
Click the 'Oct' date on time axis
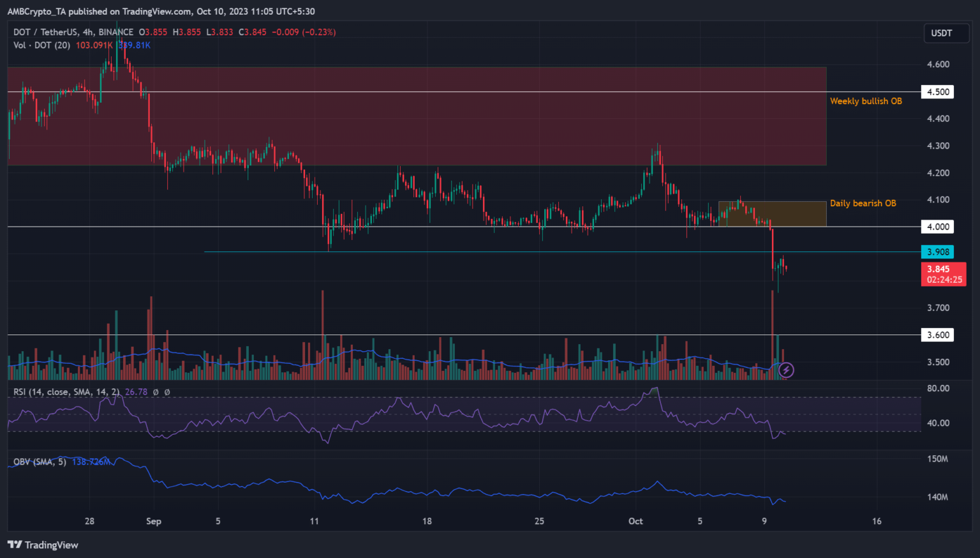pos(635,521)
